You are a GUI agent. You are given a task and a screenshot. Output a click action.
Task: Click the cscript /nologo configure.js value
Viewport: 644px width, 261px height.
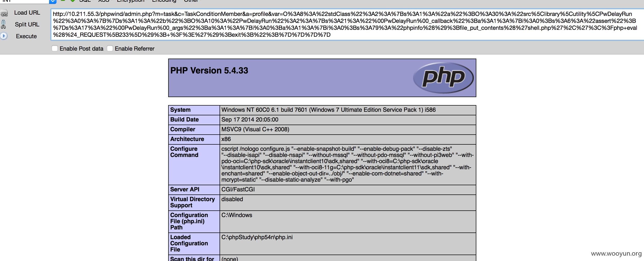click(x=348, y=164)
